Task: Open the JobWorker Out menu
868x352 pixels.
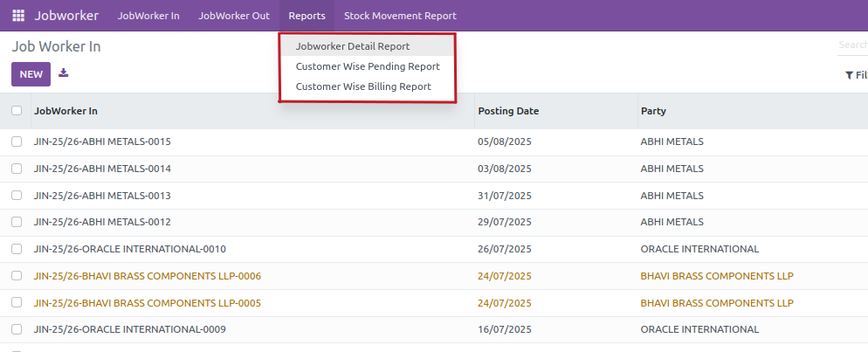Action: click(234, 16)
